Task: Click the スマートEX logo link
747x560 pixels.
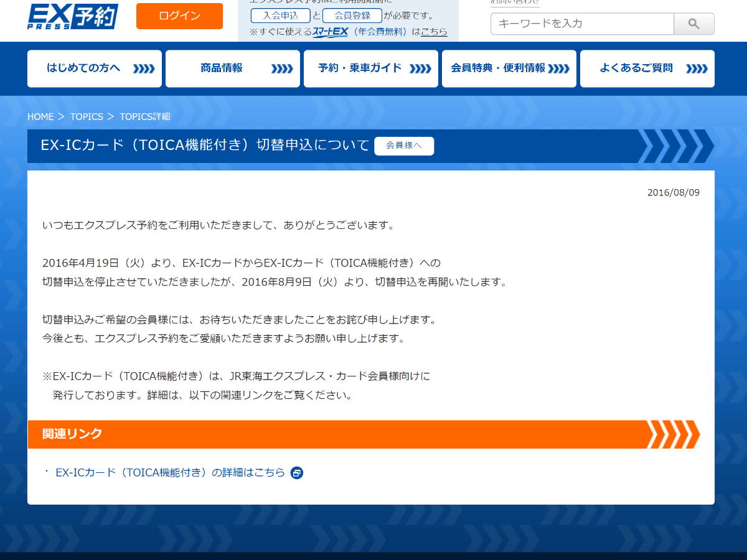Action: 330,32
